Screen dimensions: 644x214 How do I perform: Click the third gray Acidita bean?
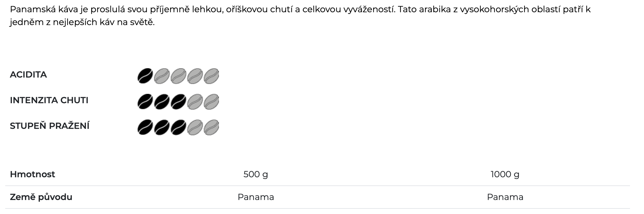(178, 76)
